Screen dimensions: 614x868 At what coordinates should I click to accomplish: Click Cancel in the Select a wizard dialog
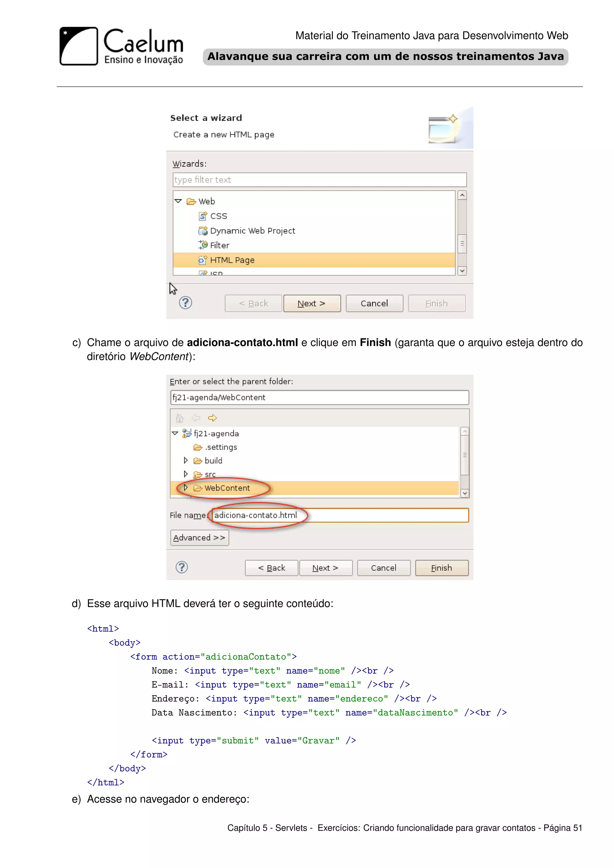[x=374, y=303]
